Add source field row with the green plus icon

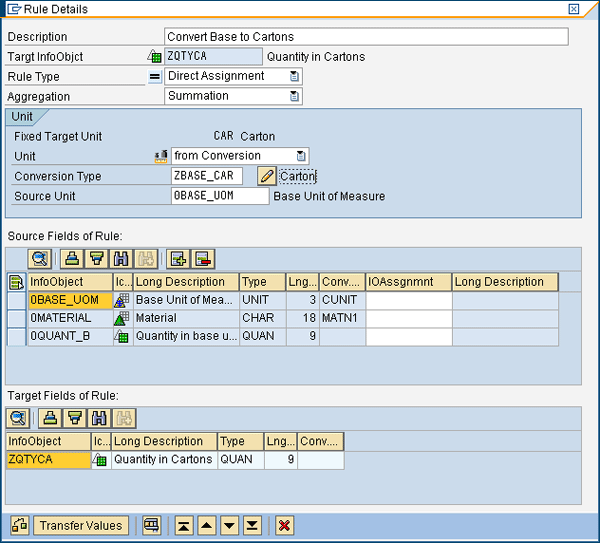click(x=178, y=259)
